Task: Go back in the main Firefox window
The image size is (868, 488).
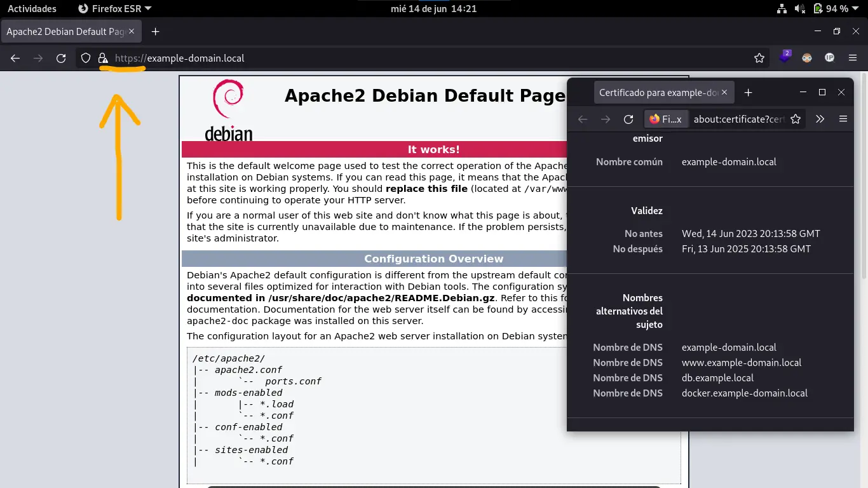Action: (15, 58)
